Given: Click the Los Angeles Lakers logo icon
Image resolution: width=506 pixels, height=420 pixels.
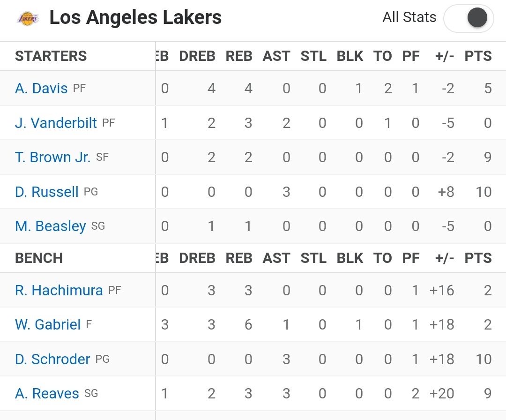Looking at the screenshot, I should pos(28,19).
